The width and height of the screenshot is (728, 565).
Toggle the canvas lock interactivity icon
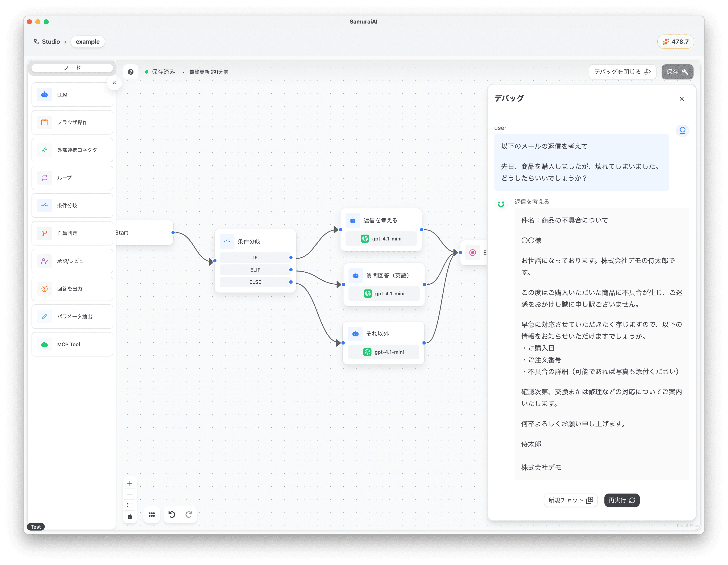pyautogui.click(x=130, y=516)
